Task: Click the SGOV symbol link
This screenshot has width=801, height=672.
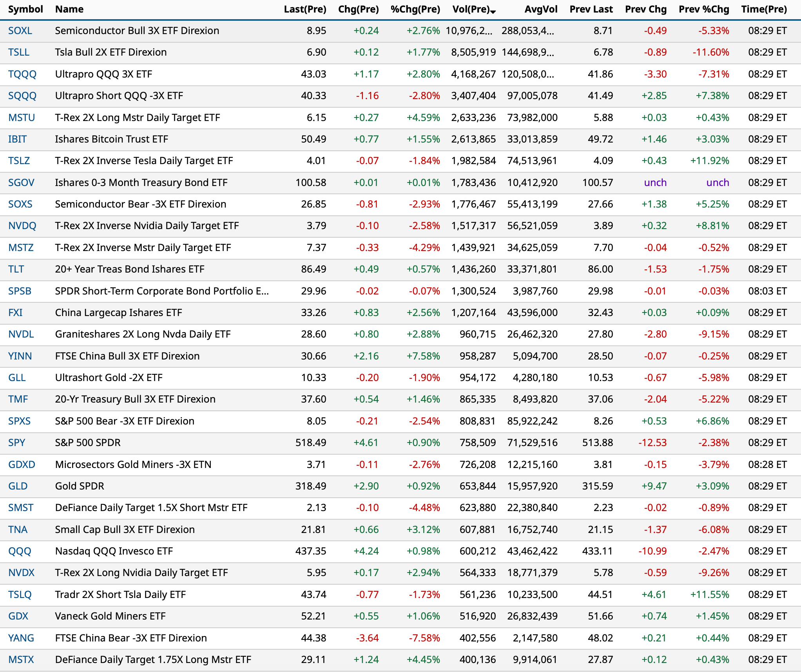Action: click(21, 182)
